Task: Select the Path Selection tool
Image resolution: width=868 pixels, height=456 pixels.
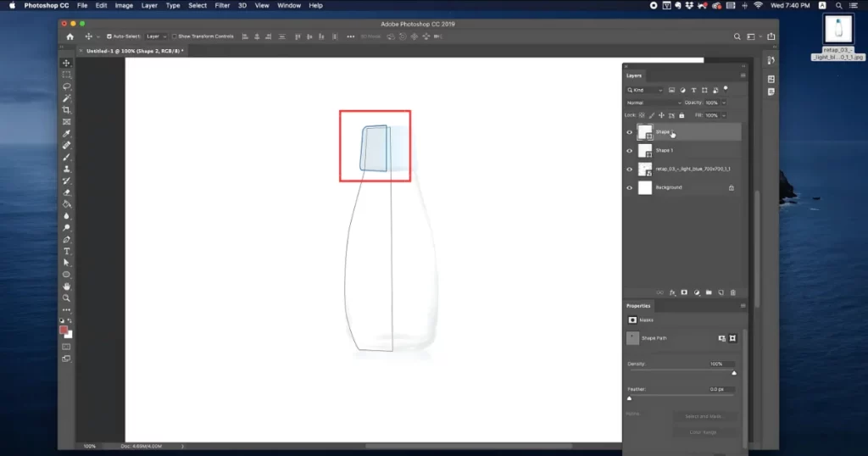Action: click(x=66, y=263)
